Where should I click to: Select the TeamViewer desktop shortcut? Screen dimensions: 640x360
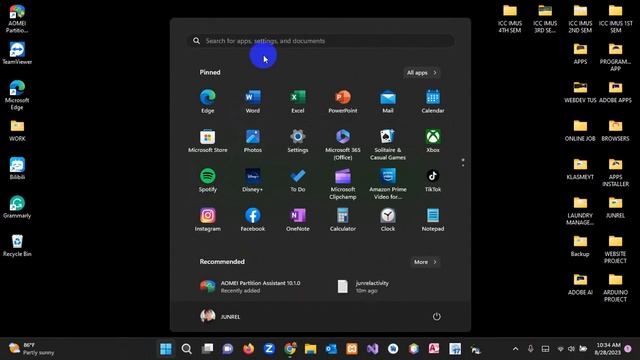pos(17,53)
